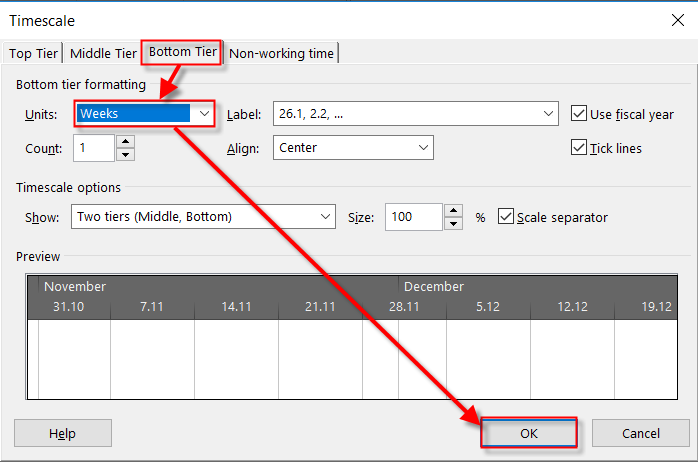
Task: Switch to the Top Tier tab
Action: pyautogui.click(x=33, y=54)
